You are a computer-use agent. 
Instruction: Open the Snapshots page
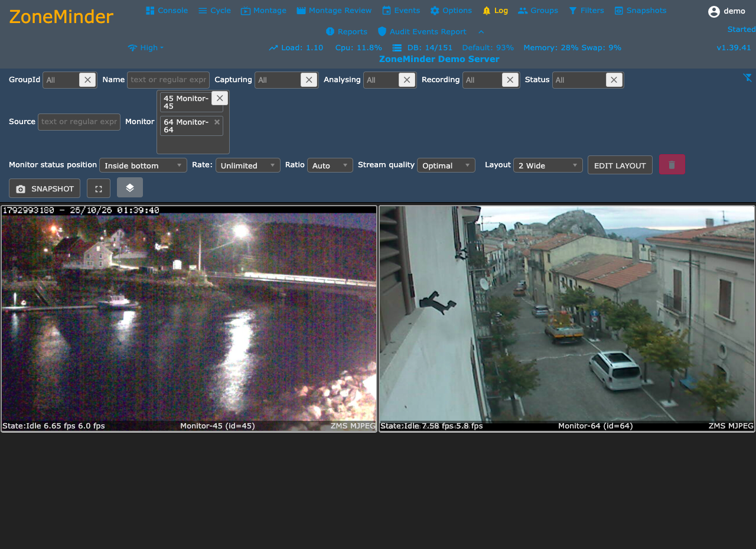point(640,10)
